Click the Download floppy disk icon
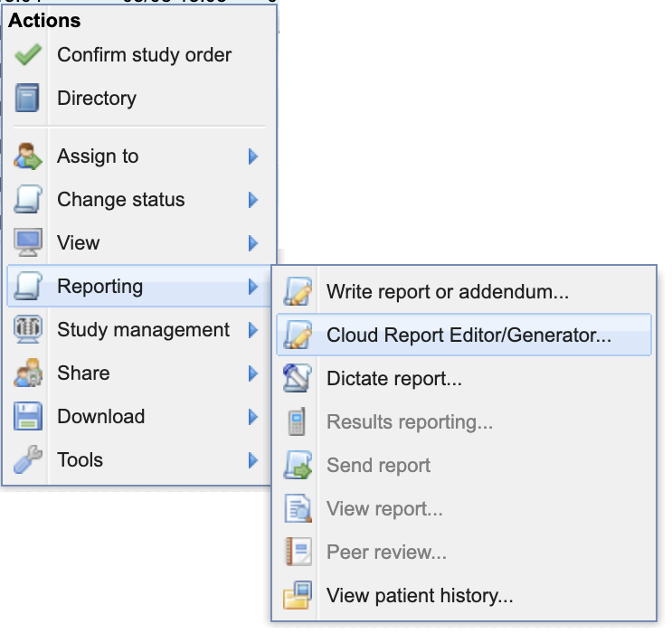672x633 pixels. point(28,416)
